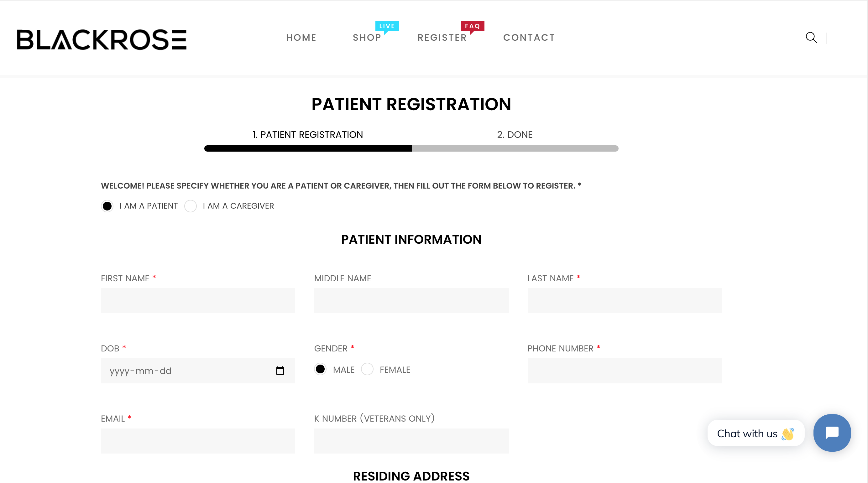The image size is (868, 483).
Task: Click the search magnifier icon
Action: click(811, 37)
